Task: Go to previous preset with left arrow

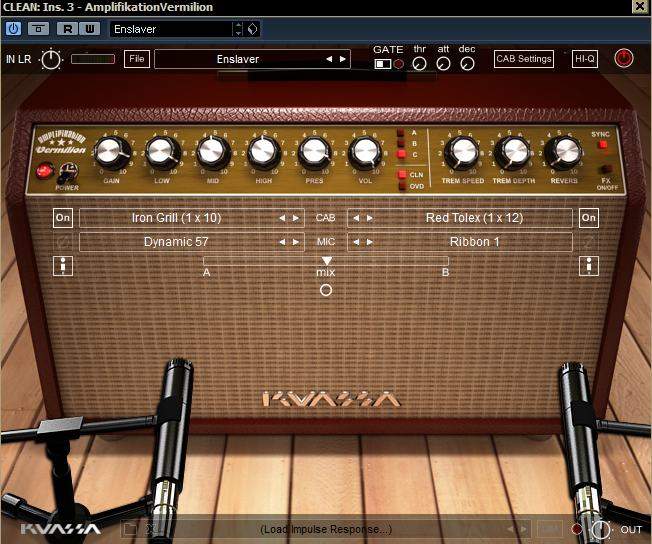Action: (329, 59)
